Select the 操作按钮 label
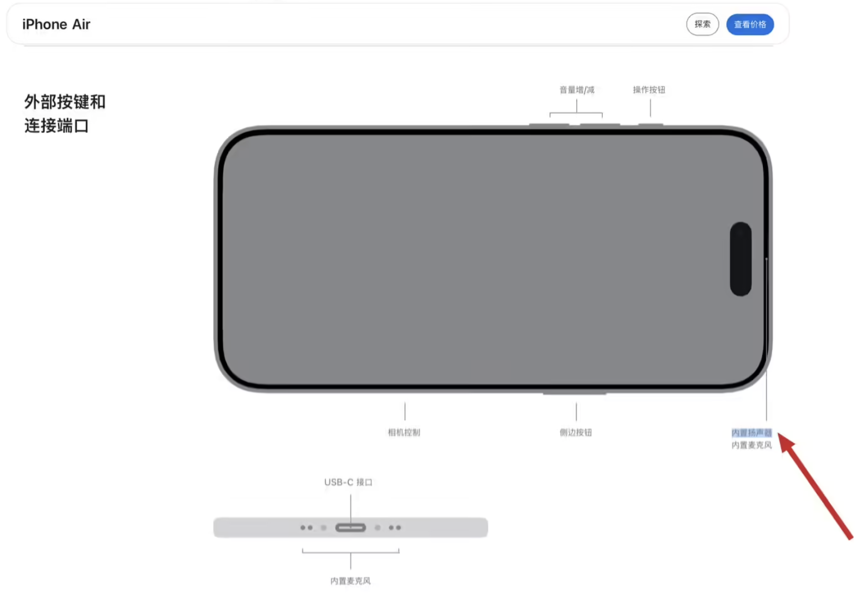This screenshot has width=868, height=595. pyautogui.click(x=649, y=90)
